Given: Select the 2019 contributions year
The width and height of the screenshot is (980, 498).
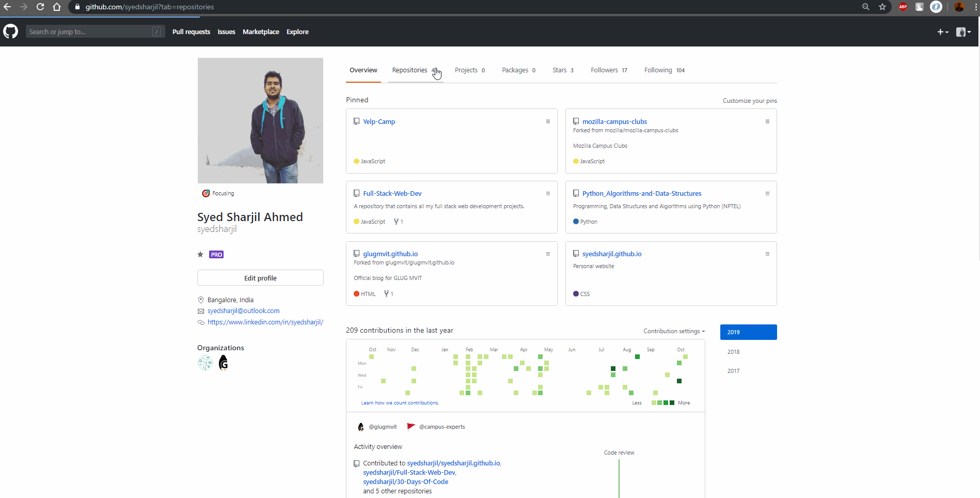Looking at the screenshot, I should point(748,332).
